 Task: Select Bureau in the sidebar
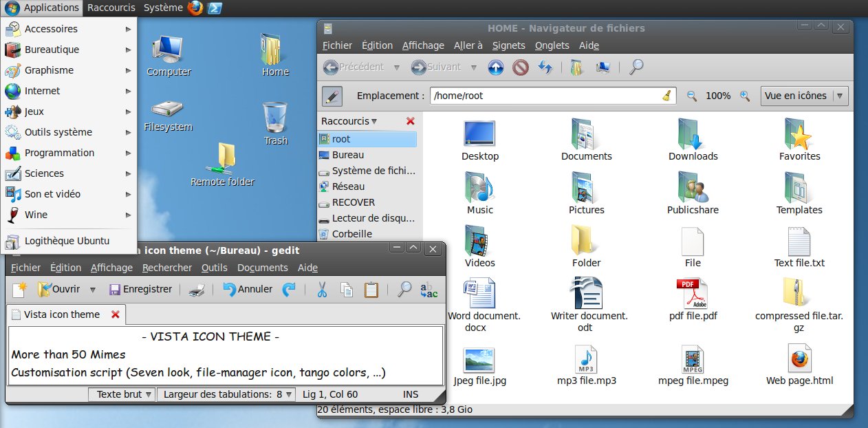367,155
